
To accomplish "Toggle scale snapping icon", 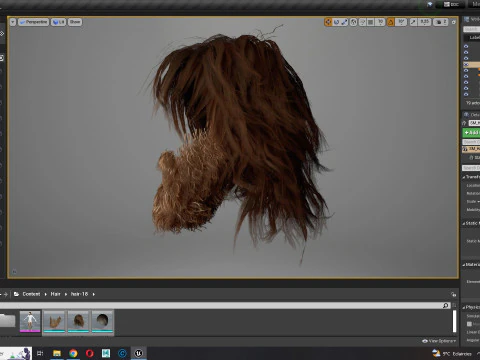I will point(413,22).
